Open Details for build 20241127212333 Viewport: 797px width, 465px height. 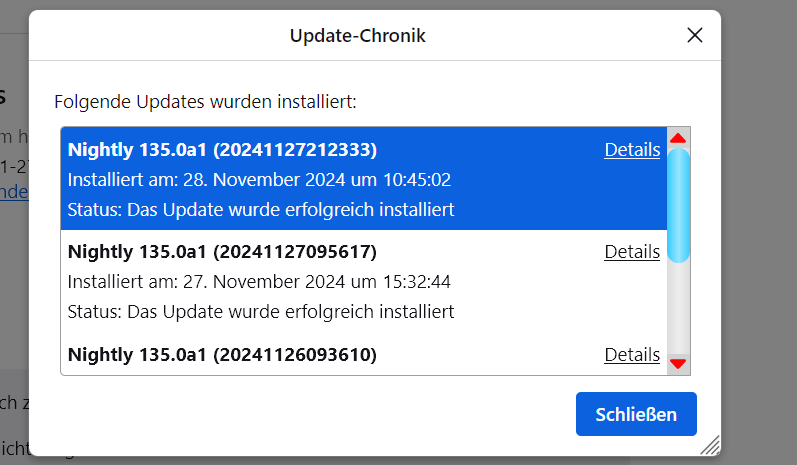[x=632, y=150]
